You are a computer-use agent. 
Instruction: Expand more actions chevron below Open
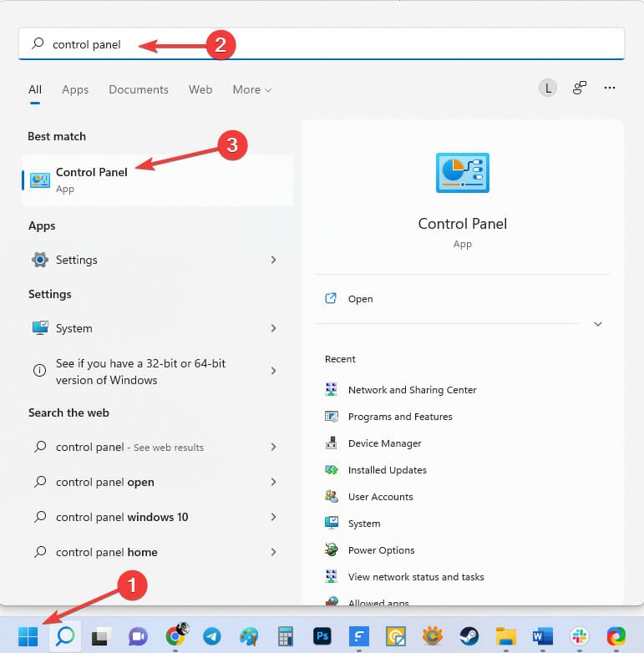[598, 324]
